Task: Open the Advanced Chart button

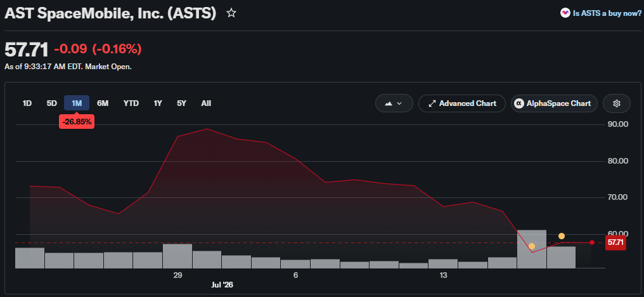Action: 461,103
